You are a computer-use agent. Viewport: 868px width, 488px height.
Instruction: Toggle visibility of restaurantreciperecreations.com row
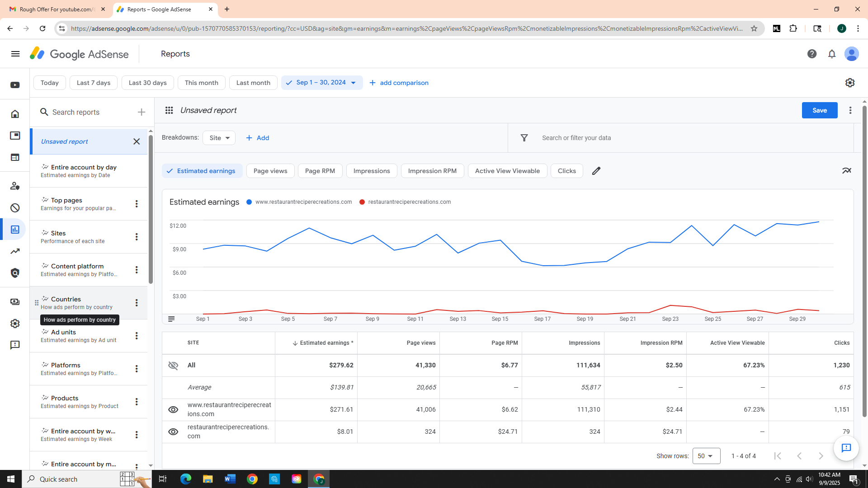pyautogui.click(x=173, y=432)
